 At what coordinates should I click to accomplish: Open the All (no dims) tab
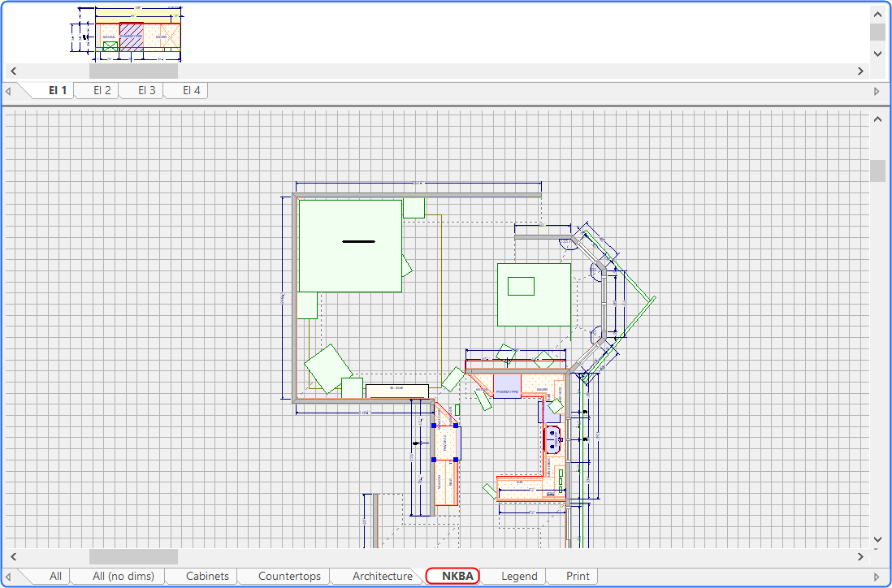pos(123,576)
